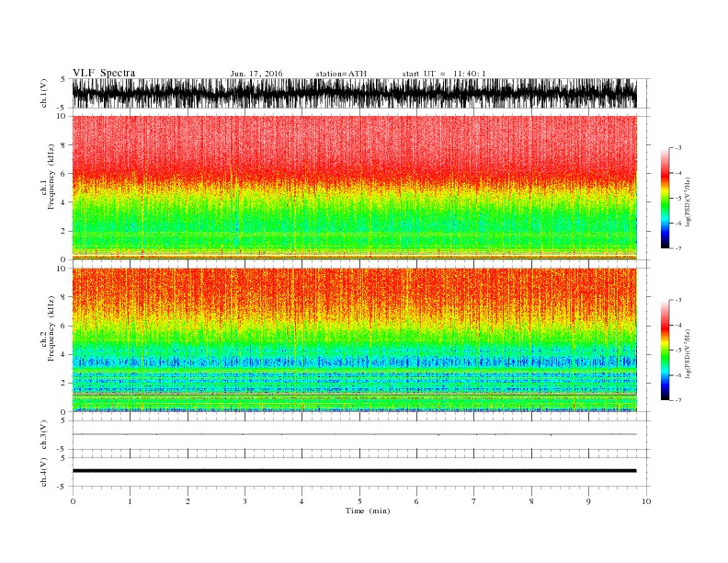The height and width of the screenshot is (563, 728).
Task: Click the "8" tick label on the time axis
Action: 531,501
